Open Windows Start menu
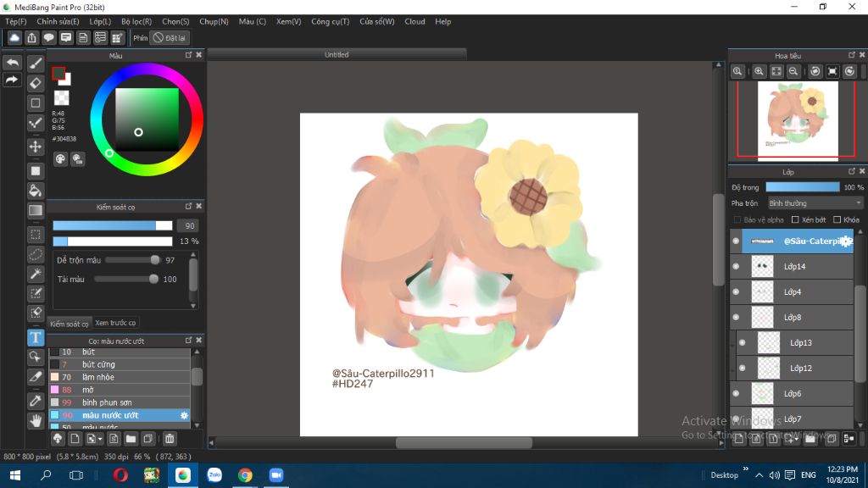The height and width of the screenshot is (488, 868). point(15,475)
